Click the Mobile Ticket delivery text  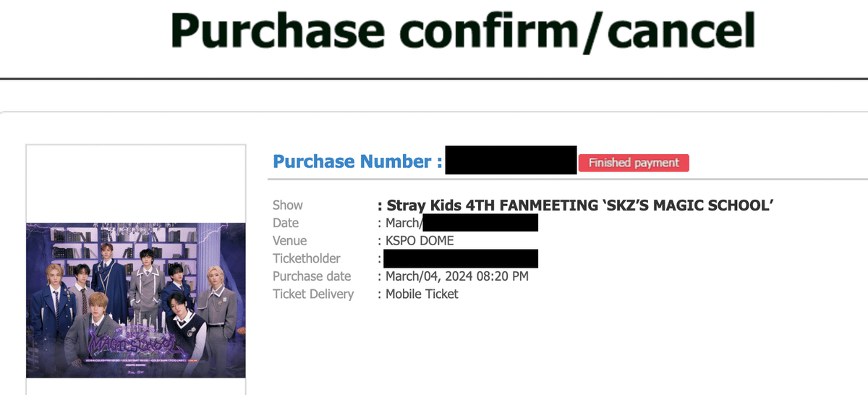tap(422, 294)
